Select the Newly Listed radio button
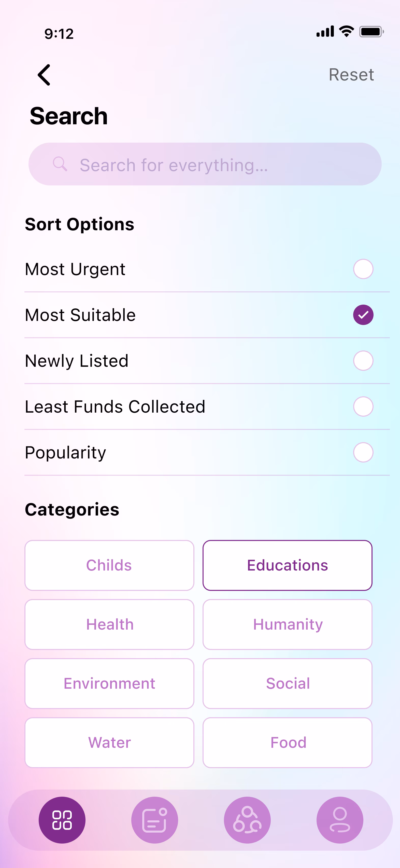The width and height of the screenshot is (400, 868). click(363, 361)
